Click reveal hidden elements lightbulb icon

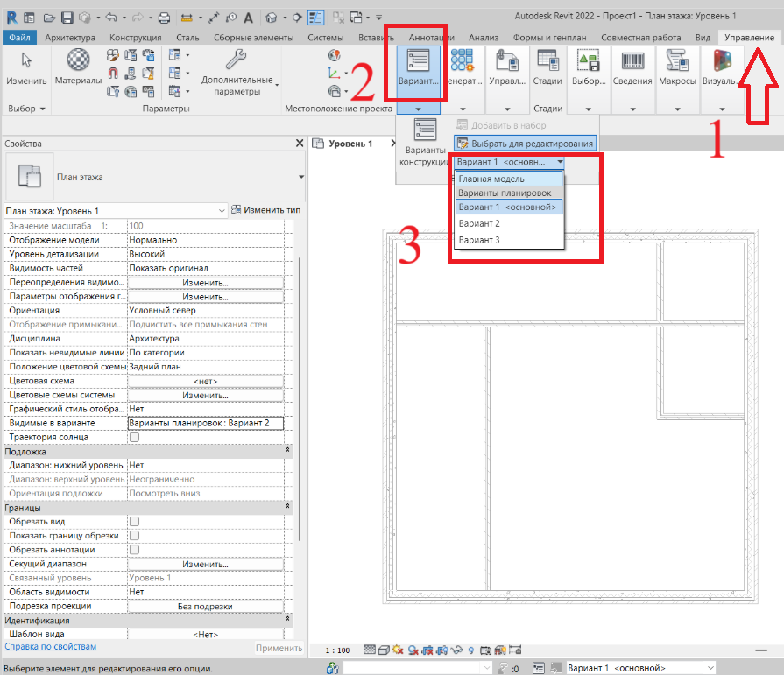470,650
